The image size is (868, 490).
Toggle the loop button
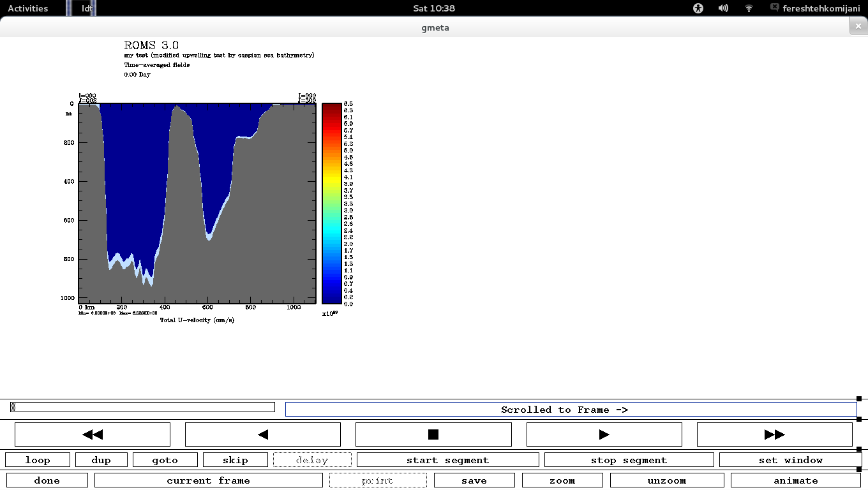pyautogui.click(x=38, y=460)
